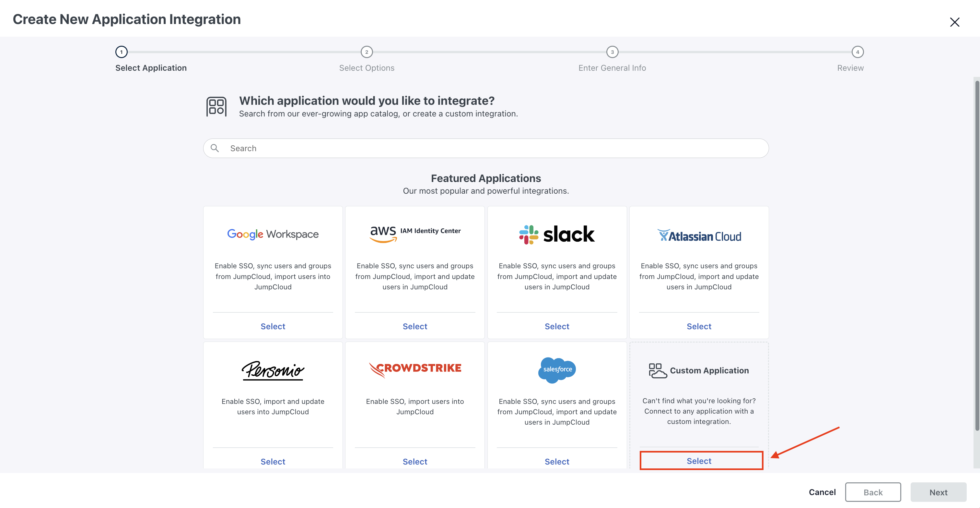Screen dimensions: 980x508
Task: Select the Salesforce integration
Action: (x=556, y=462)
